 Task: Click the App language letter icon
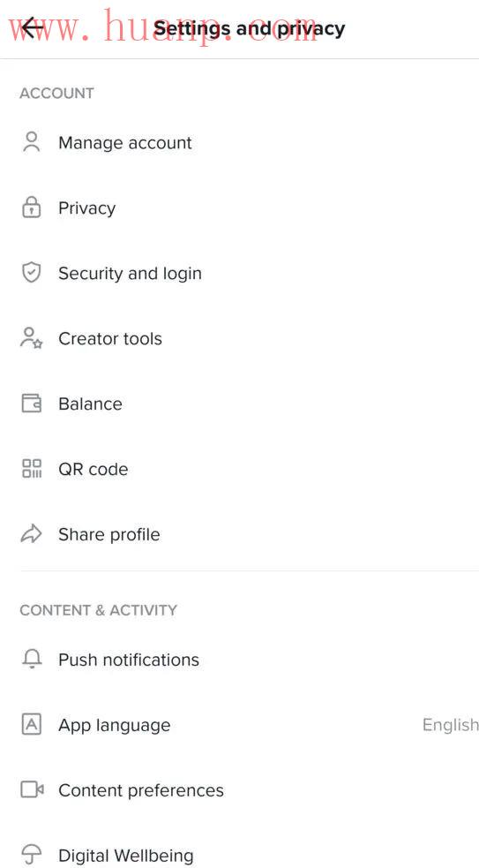(x=32, y=725)
